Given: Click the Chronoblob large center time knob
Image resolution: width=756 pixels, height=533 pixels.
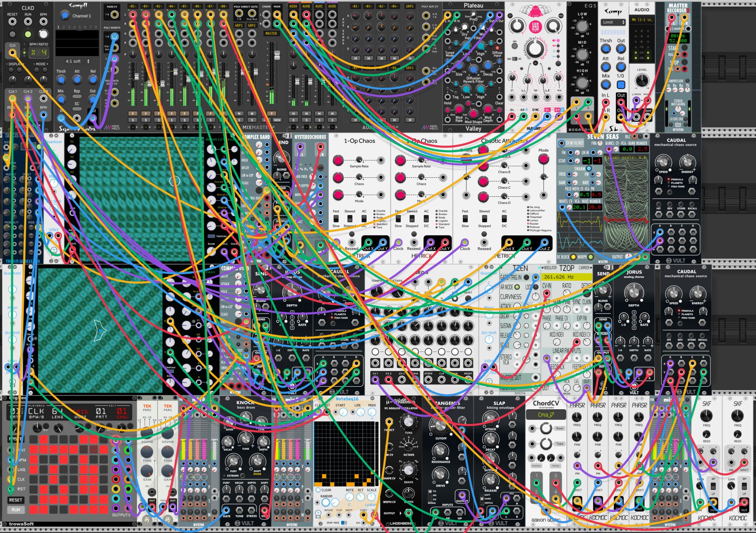Looking at the screenshot, I should point(535,49).
